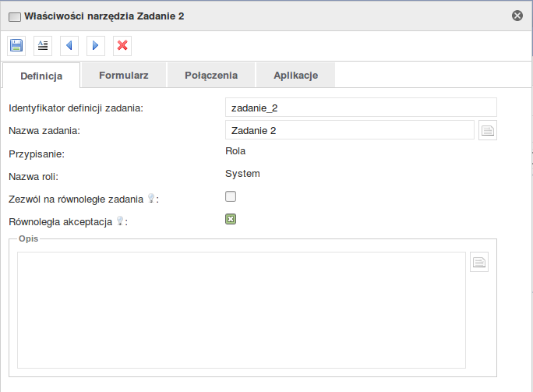Open editor icon next to Opis textarea
Image resolution: width=533 pixels, height=392 pixels.
[x=479, y=262]
